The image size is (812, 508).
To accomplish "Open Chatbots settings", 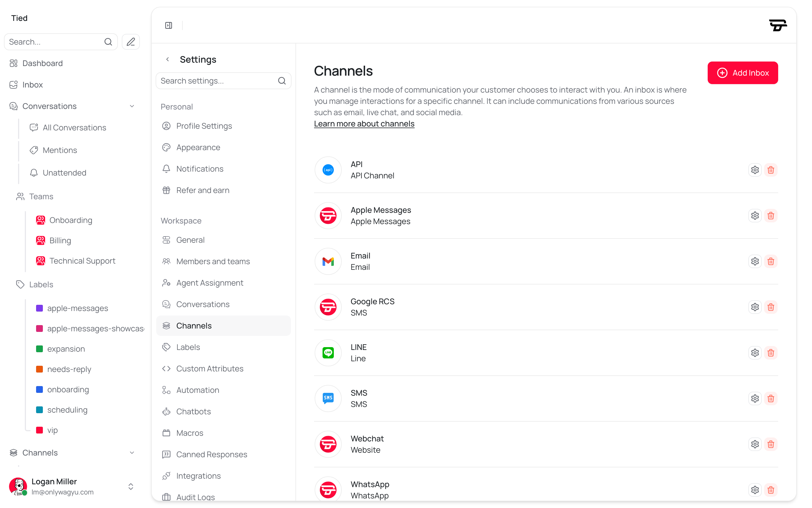I will click(x=223, y=411).
